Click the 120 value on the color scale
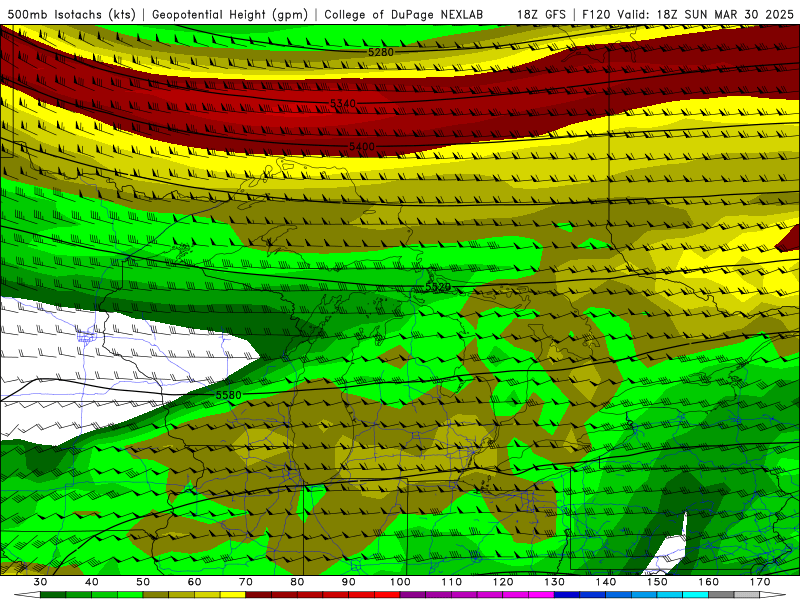The width and height of the screenshot is (800, 600). (503, 582)
